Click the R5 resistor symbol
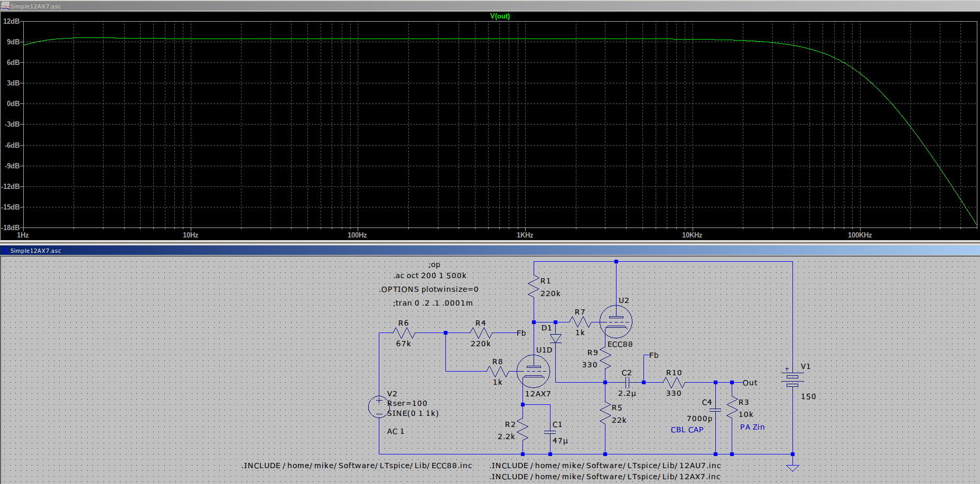980x484 pixels. tap(605, 413)
